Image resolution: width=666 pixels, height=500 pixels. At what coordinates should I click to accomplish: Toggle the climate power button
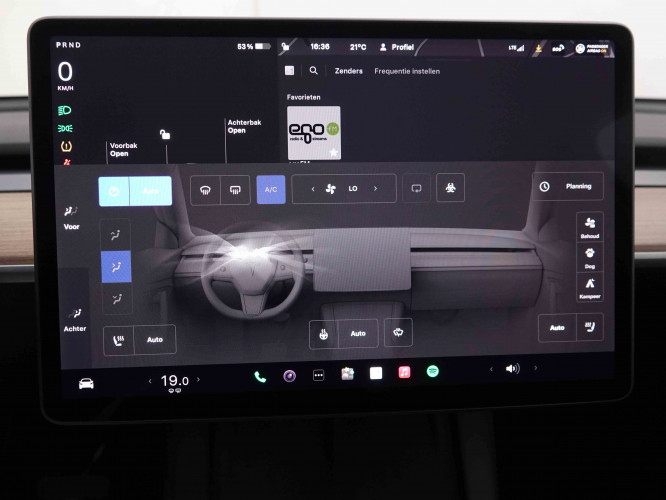tap(114, 190)
